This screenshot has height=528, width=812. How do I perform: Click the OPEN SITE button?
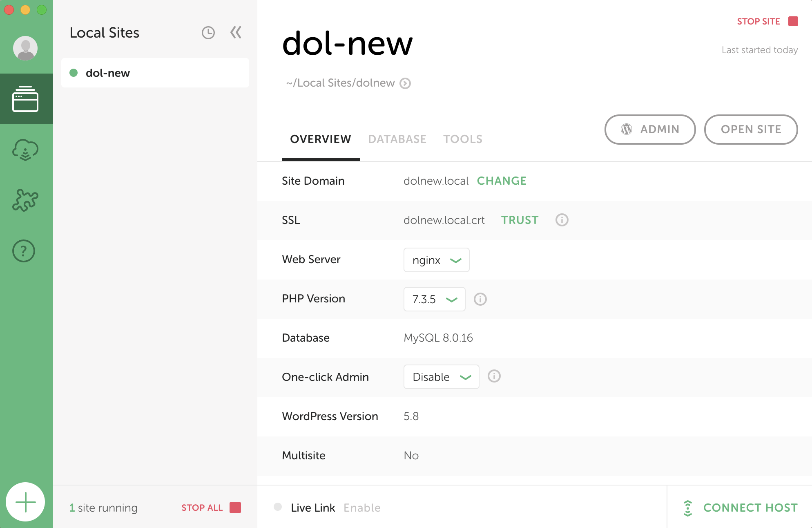(x=751, y=130)
